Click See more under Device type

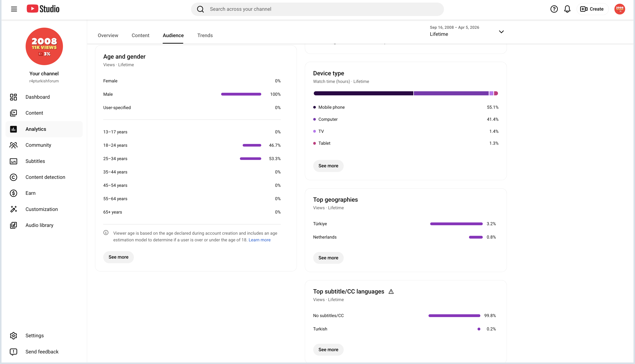pos(328,166)
